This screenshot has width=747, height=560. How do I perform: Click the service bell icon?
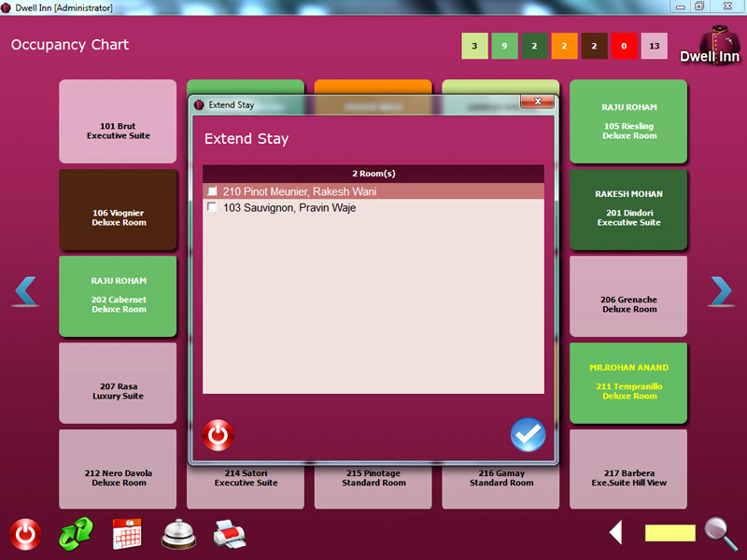coord(178,534)
